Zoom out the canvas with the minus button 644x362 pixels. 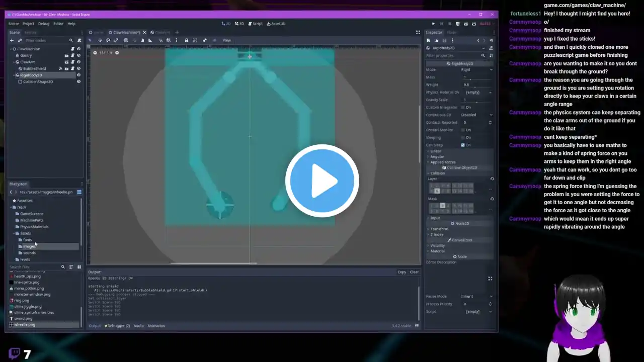click(x=95, y=53)
